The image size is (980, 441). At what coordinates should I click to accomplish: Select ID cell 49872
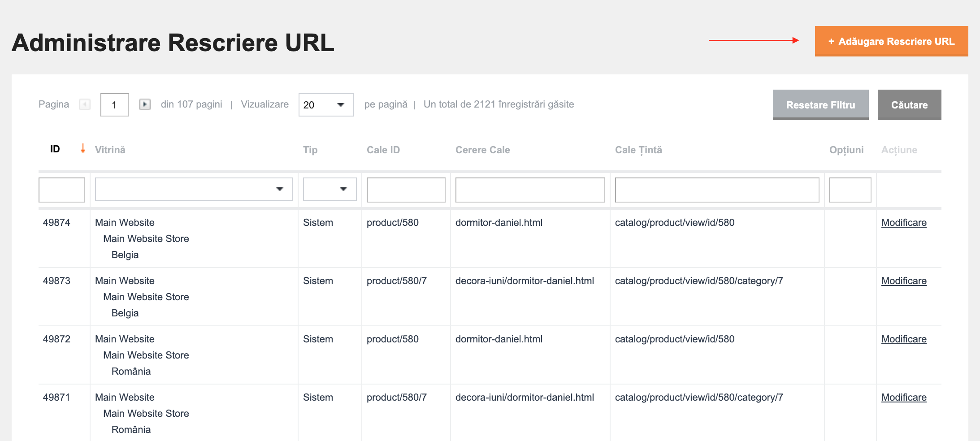(56, 339)
